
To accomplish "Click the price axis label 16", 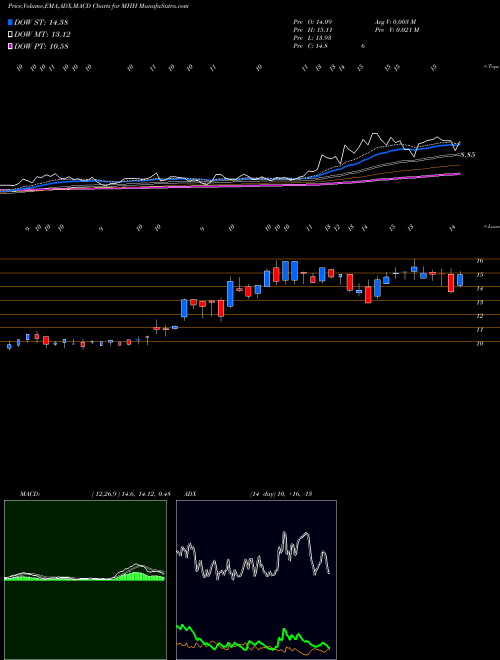I will [479, 261].
